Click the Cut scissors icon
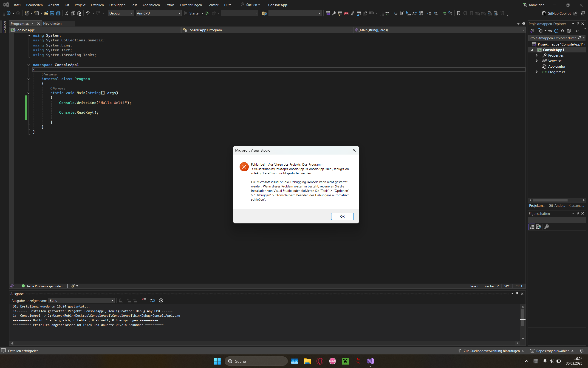588x368 pixels. point(67,13)
